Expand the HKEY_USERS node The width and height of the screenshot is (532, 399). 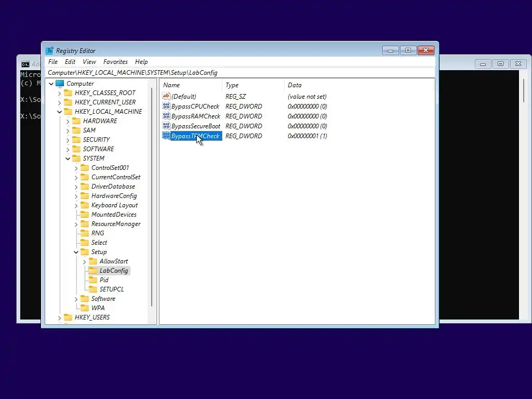pos(59,318)
